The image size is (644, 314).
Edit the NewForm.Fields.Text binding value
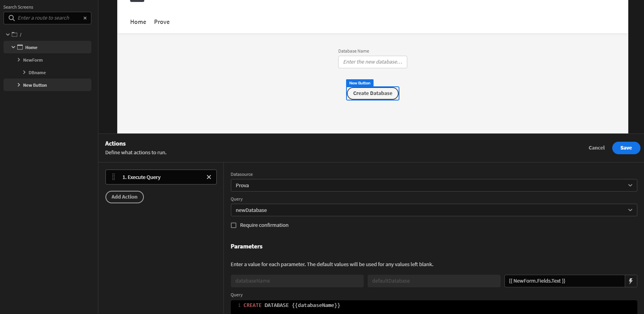tap(564, 281)
